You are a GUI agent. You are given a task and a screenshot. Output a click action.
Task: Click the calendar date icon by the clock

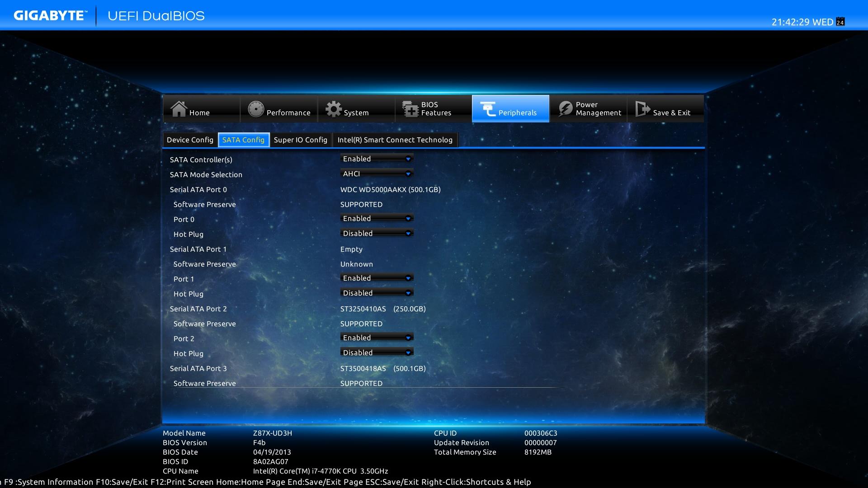pyautogui.click(x=840, y=22)
